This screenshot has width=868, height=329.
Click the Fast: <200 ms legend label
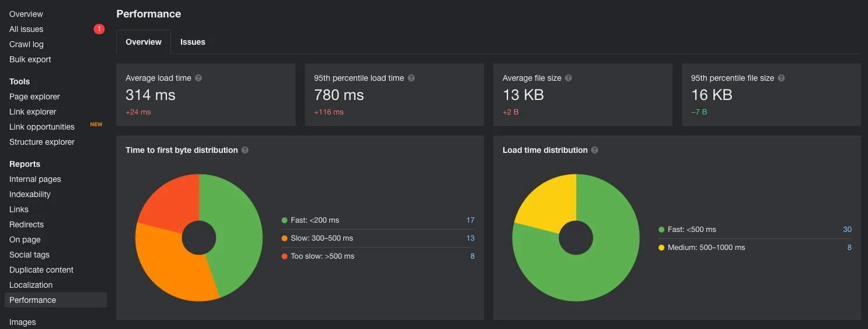point(315,220)
